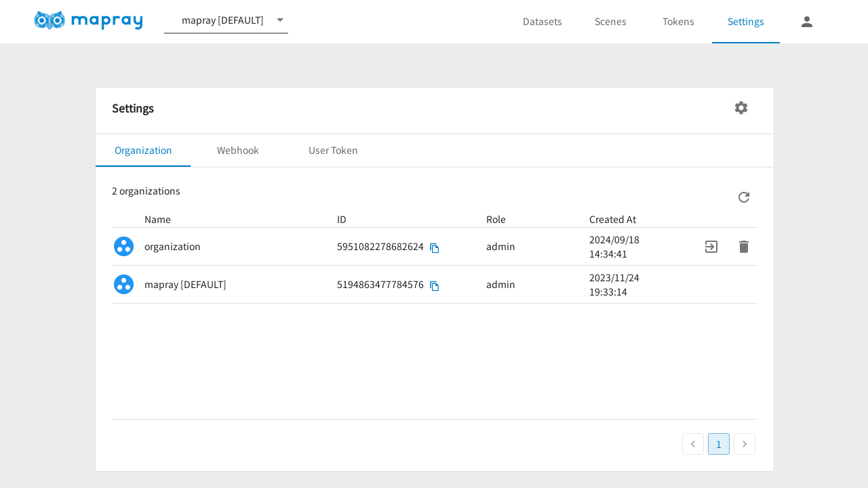
Task: Copy the organization ID 5951082278682624
Action: click(435, 248)
